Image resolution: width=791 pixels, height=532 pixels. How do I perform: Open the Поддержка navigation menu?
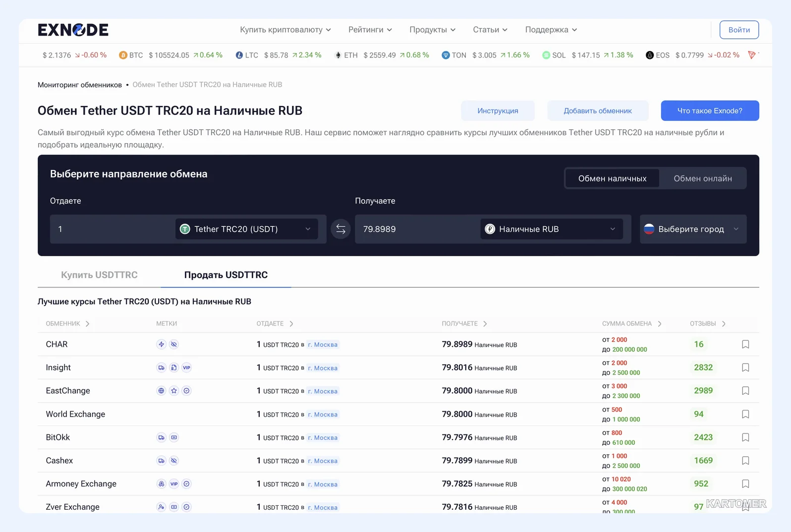(551, 30)
